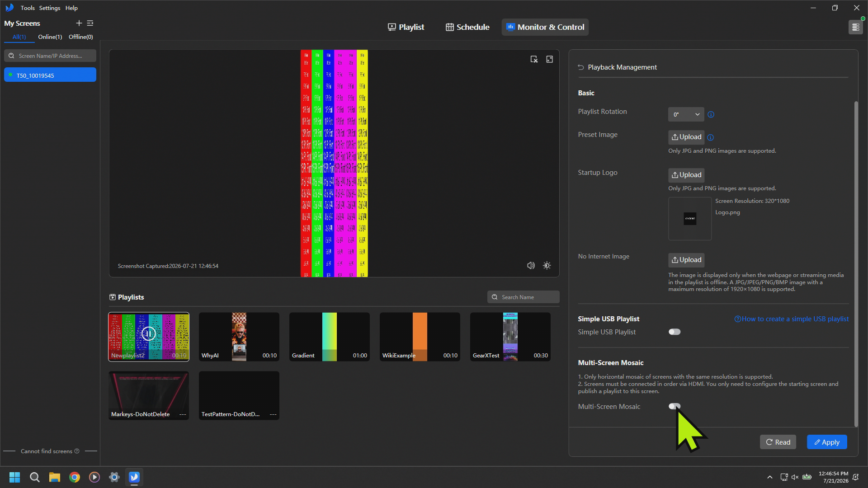Focus the Screen Name/IP Address search field
Image resolution: width=868 pixels, height=488 pixels.
(x=50, y=56)
